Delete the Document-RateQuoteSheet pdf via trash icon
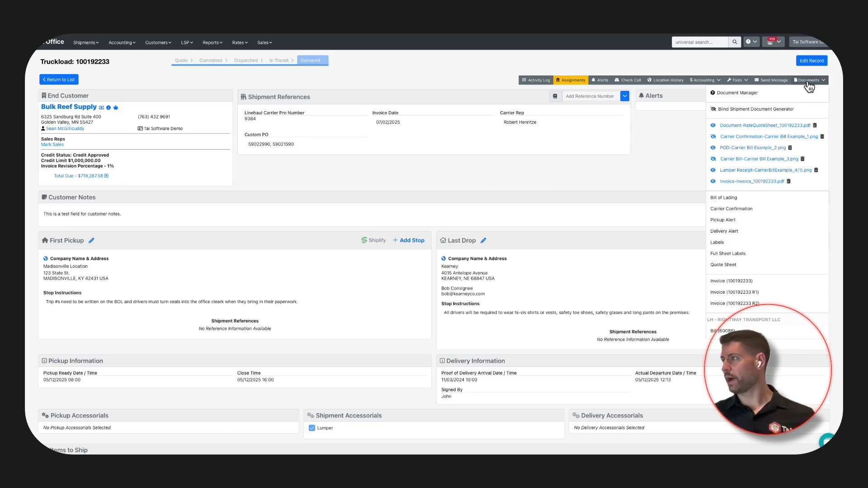The image size is (868, 488). (x=815, y=125)
